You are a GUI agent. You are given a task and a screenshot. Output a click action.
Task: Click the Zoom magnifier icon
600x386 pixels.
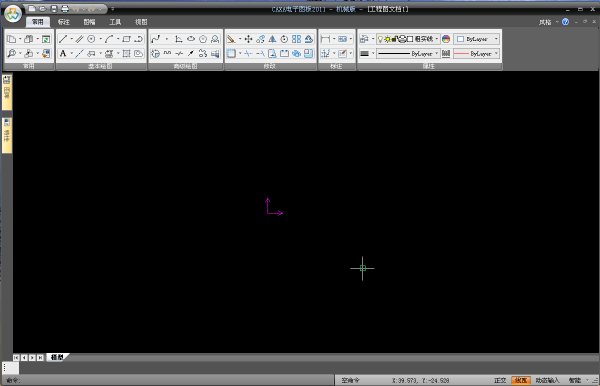click(x=11, y=54)
